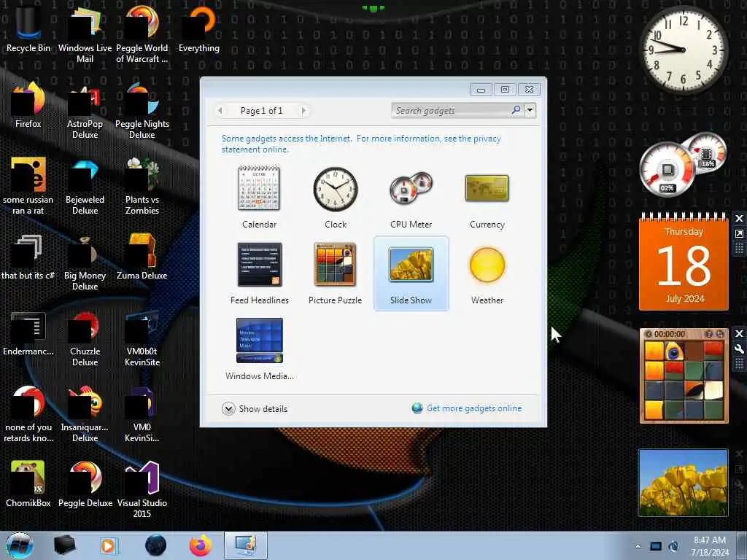The width and height of the screenshot is (747, 560).
Task: Open 'some russian ran a rat' icon
Action: tap(28, 187)
